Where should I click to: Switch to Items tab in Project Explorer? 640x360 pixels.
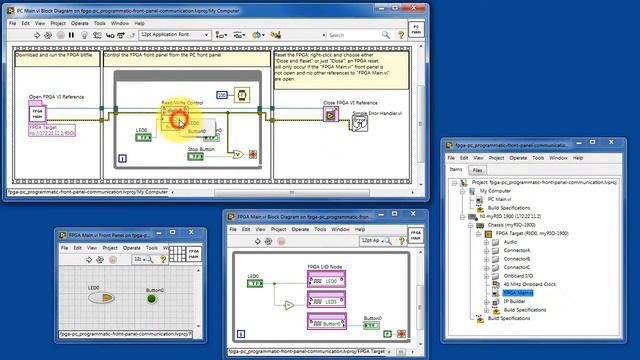[x=456, y=169]
